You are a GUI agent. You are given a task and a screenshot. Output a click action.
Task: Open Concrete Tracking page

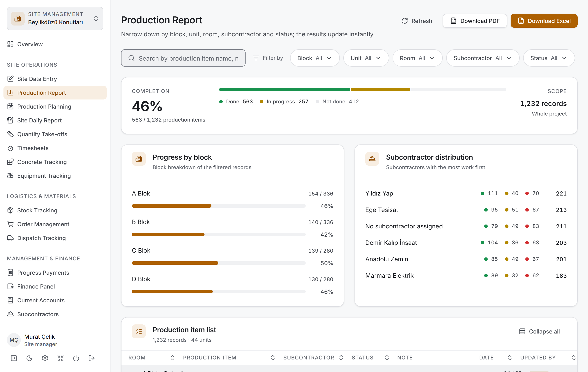55,162
